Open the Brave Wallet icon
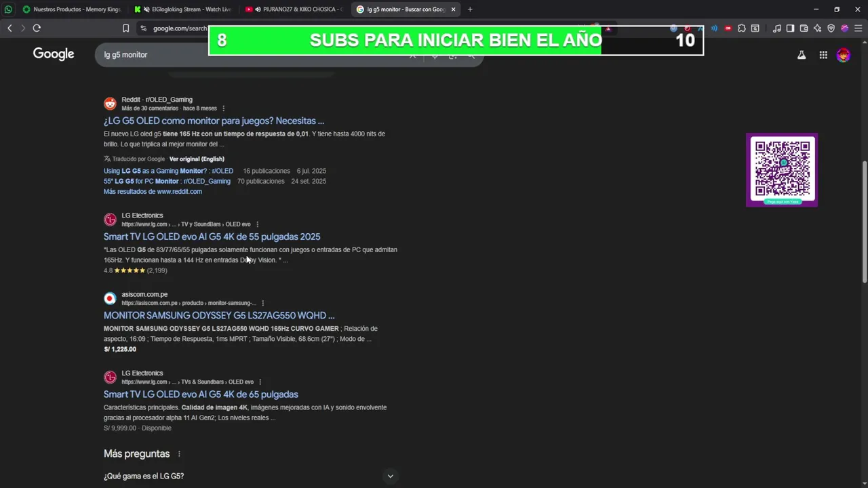 click(804, 28)
